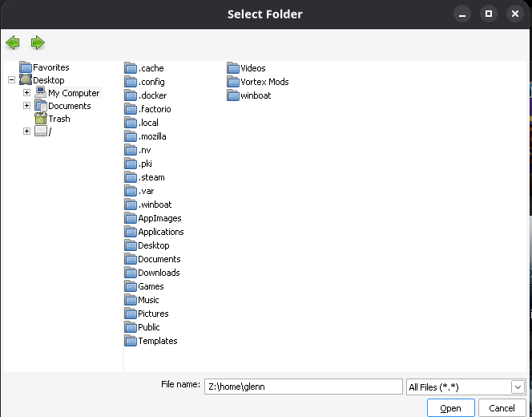Image resolution: width=532 pixels, height=417 pixels.
Task: Click the Open button
Action: click(x=450, y=408)
